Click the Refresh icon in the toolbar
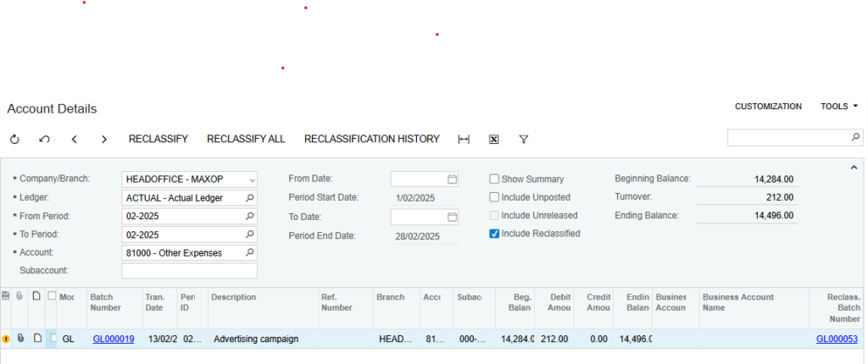Image resolution: width=868 pixels, height=364 pixels. point(14,139)
